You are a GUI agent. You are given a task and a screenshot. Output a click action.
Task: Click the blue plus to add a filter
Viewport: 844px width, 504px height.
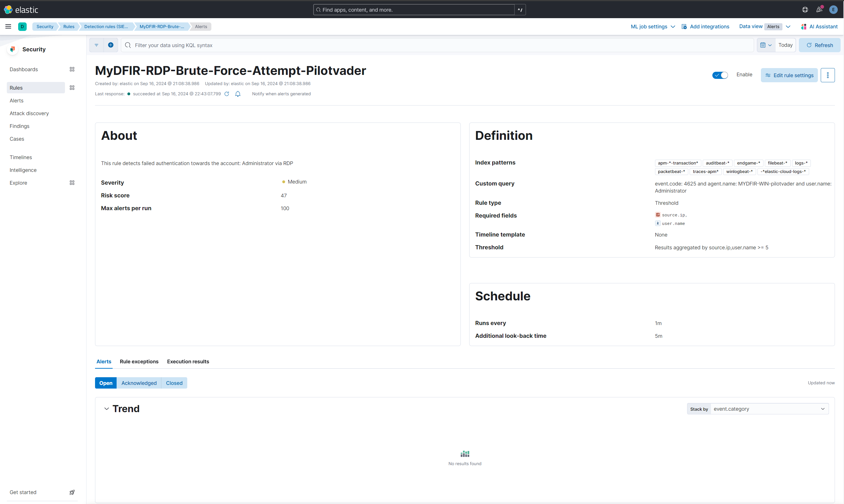pos(111,45)
